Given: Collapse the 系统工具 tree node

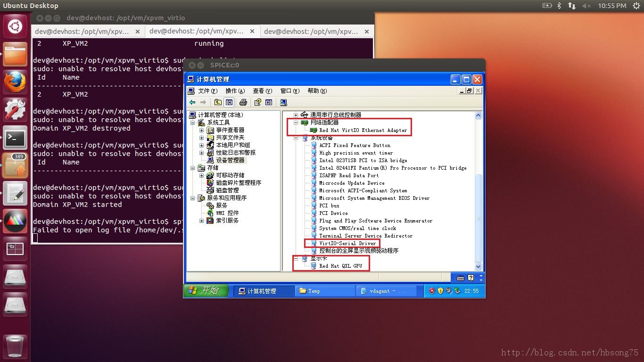Looking at the screenshot, I should [193, 123].
